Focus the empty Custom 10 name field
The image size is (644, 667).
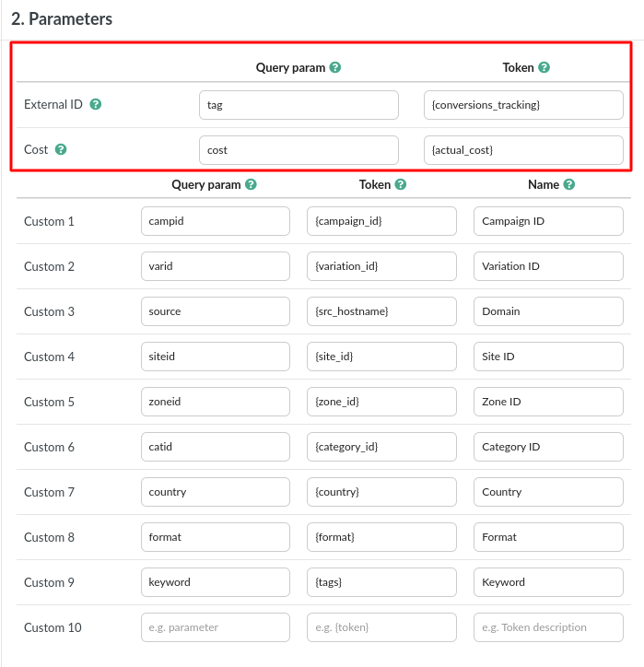pos(548,627)
